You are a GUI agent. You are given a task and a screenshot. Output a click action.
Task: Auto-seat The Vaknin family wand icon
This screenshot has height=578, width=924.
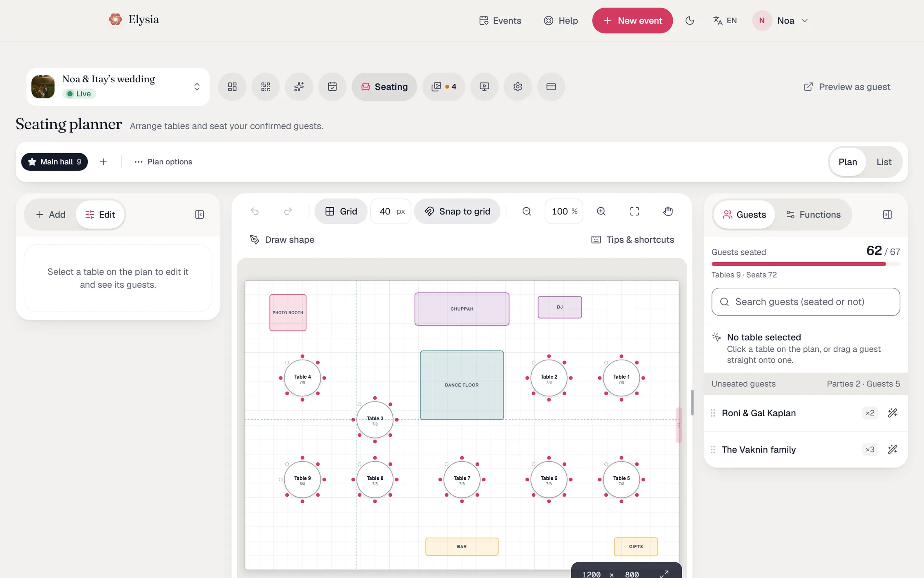(x=893, y=450)
